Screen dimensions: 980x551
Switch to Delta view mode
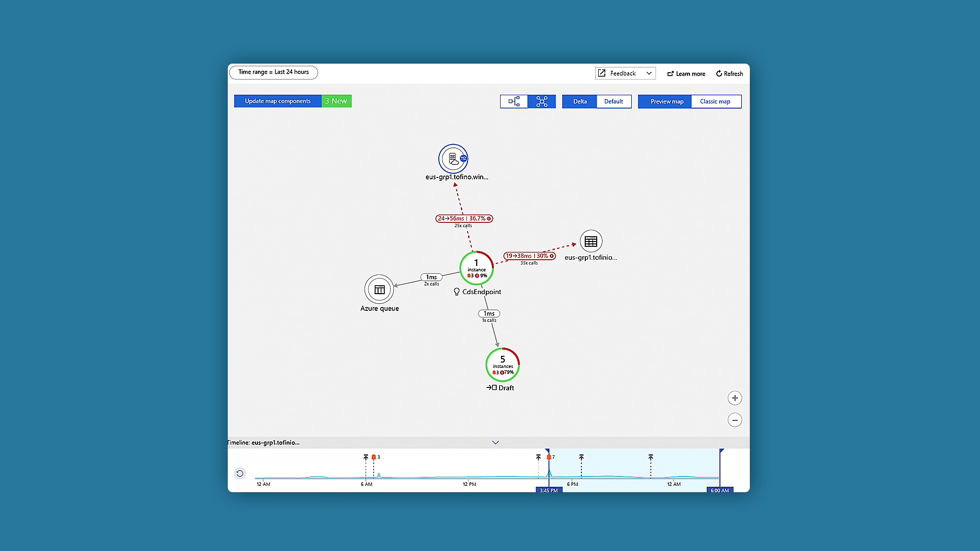(579, 101)
